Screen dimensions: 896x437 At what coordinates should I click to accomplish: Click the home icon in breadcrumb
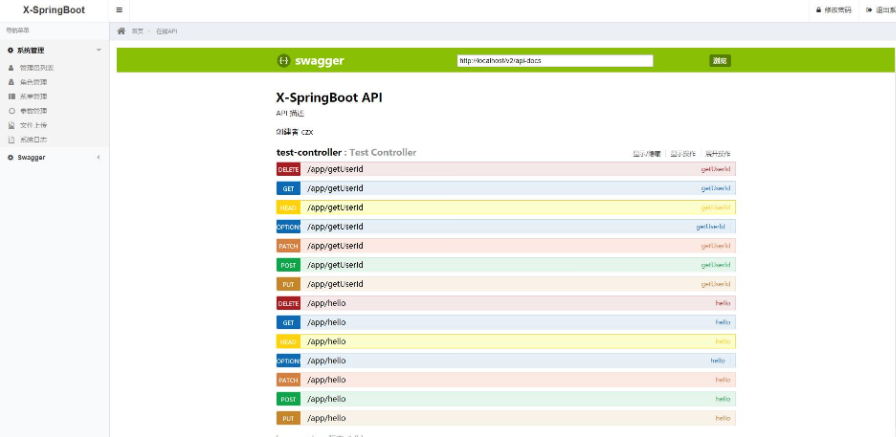122,32
